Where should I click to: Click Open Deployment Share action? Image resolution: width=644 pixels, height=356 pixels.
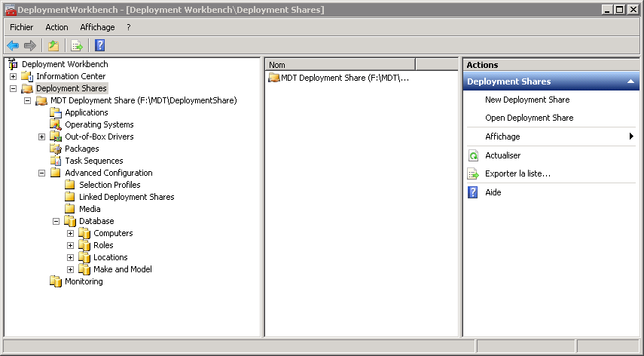[530, 118]
